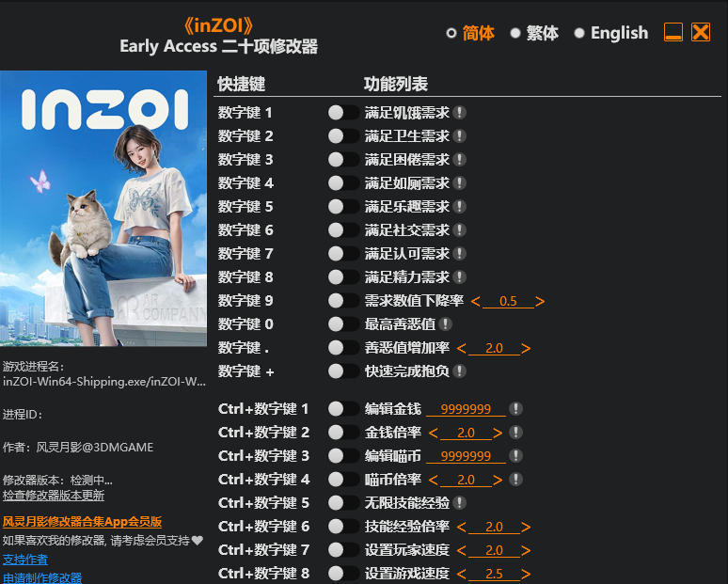This screenshot has height=584, width=728.
Task: Click 数字键 1 hotkey label
Action: [x=245, y=112]
